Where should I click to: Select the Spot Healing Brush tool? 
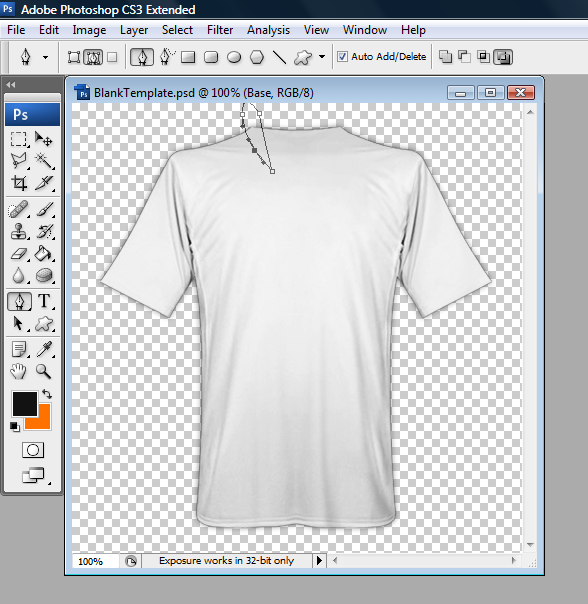18,210
